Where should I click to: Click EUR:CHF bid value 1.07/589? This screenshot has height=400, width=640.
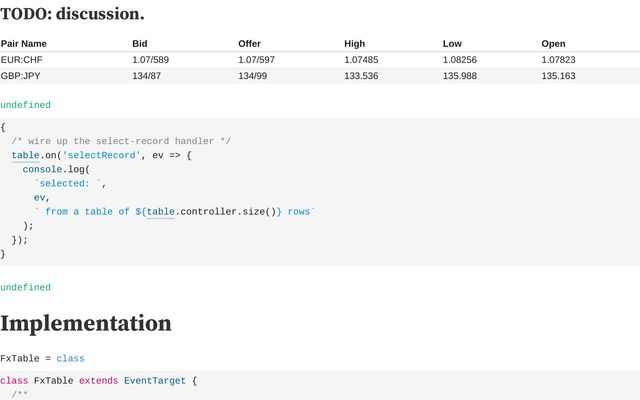(x=151, y=60)
